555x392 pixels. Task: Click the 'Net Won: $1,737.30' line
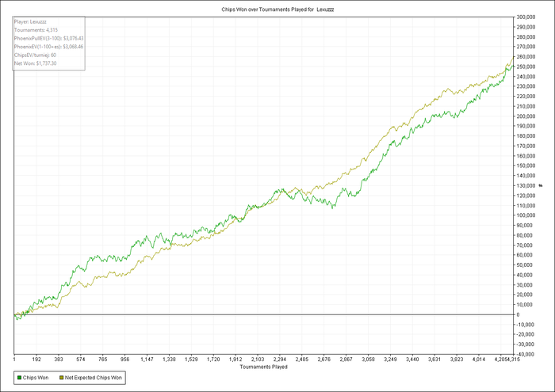pos(35,63)
